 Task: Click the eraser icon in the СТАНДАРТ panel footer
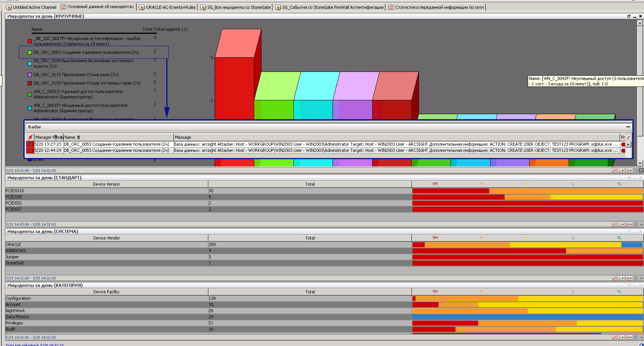coord(614,224)
